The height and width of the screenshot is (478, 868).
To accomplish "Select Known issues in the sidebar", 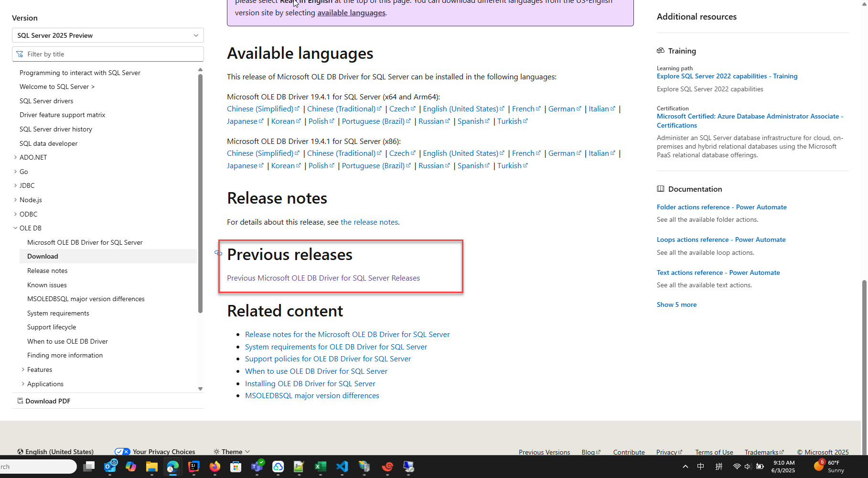I will pos(47,285).
